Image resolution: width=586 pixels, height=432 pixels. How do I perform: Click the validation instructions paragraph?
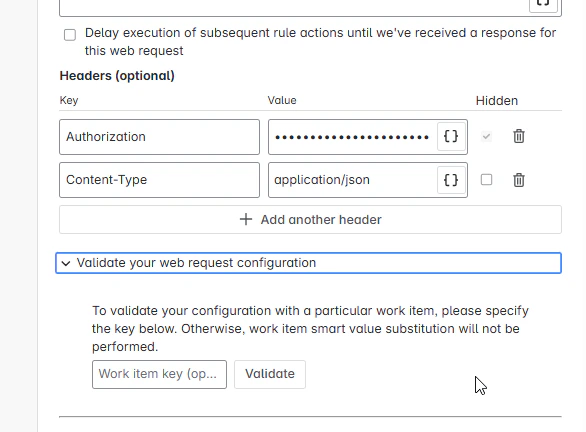click(310, 328)
